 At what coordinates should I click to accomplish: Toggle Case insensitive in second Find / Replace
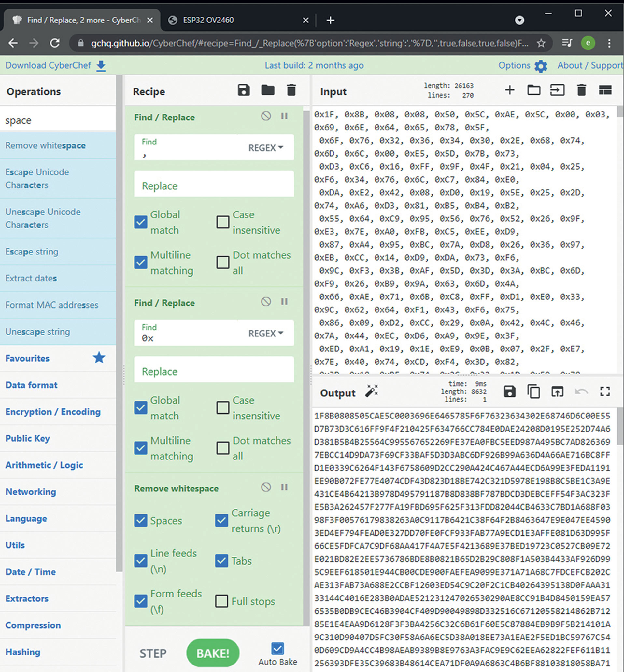(223, 407)
